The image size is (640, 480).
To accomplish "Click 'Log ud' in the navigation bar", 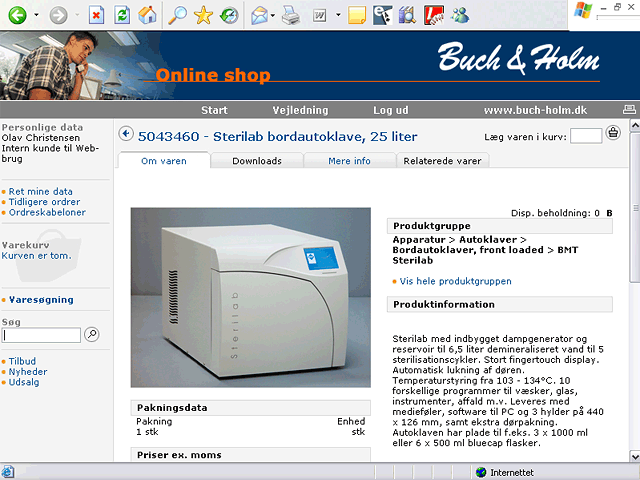I will (391, 110).
